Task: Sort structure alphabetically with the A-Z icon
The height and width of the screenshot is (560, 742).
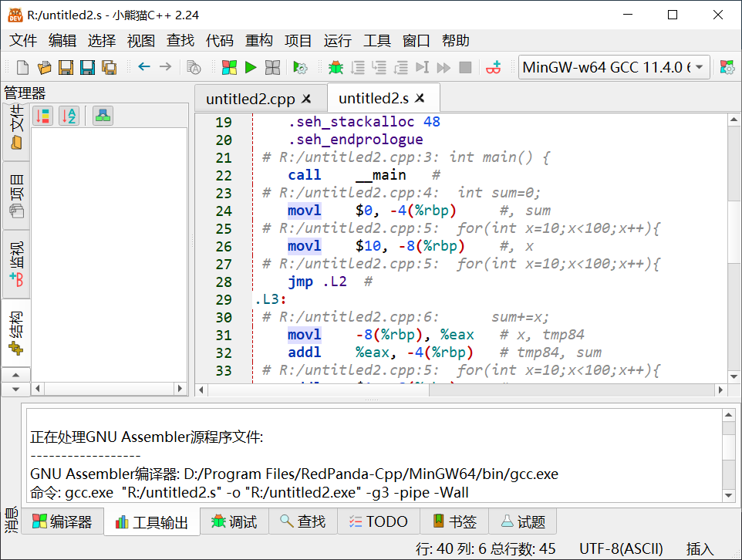Action: [69, 116]
